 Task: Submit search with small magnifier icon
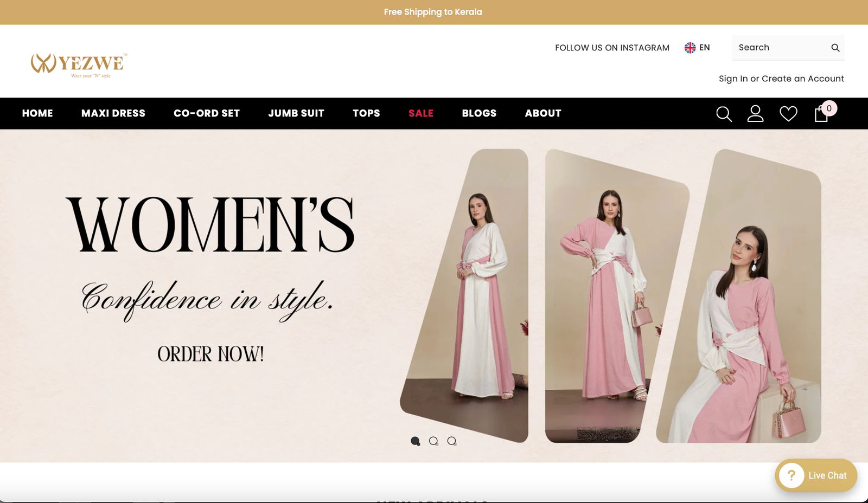pyautogui.click(x=835, y=48)
